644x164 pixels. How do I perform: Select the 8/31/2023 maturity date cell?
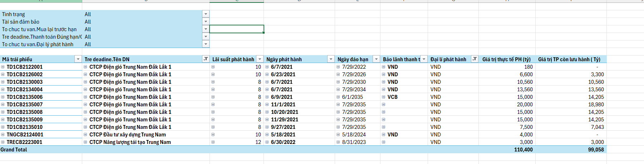[x=358, y=142]
